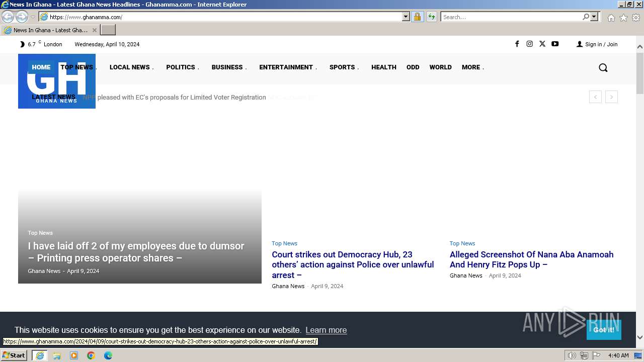
Task: Click the GH Ghana News logo
Action: click(57, 81)
